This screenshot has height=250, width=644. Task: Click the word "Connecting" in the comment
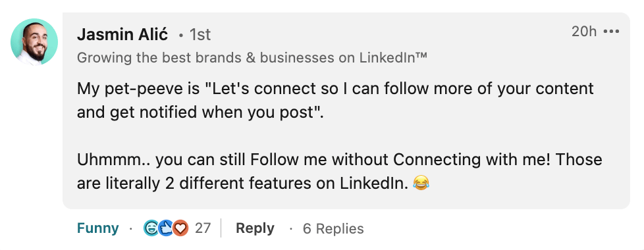(437, 159)
